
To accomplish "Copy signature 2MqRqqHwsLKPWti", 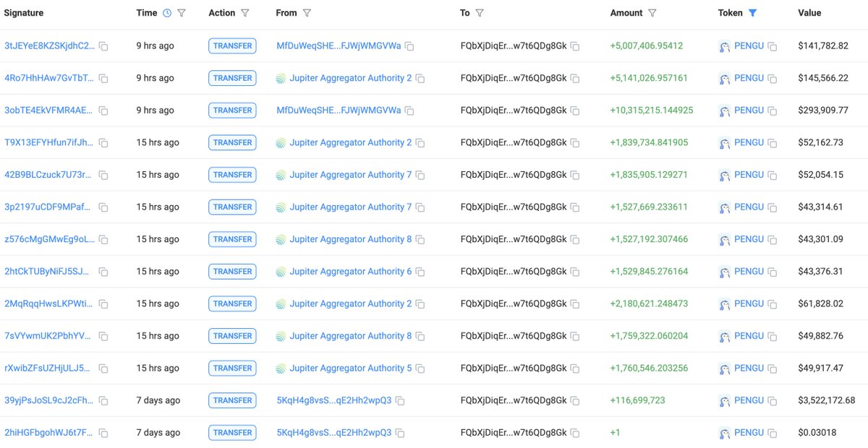I will click(x=103, y=304).
